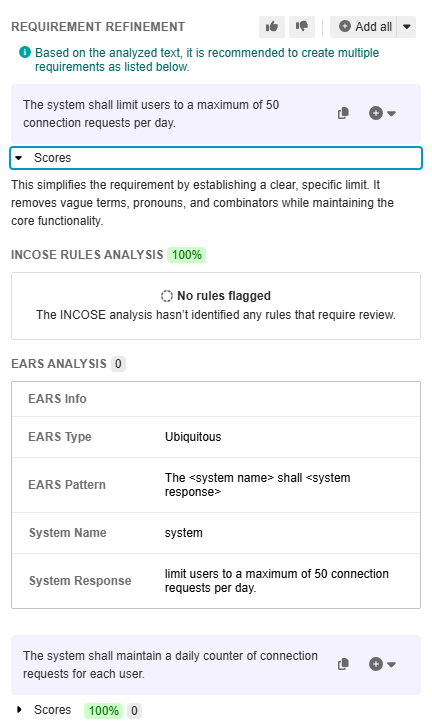Click the thumbs up feedback icon

coord(272,27)
